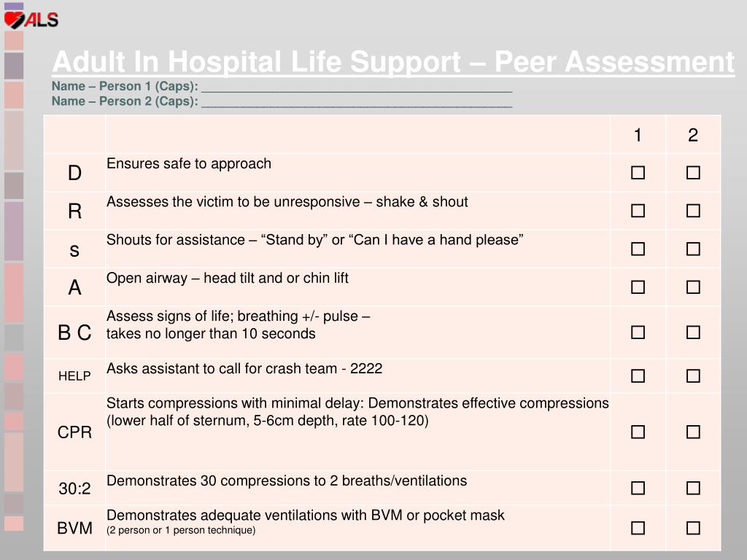Image resolution: width=747 pixels, height=560 pixels.
Task: Tick column 1 box for Ensures safe to approach
Action: coord(638,173)
